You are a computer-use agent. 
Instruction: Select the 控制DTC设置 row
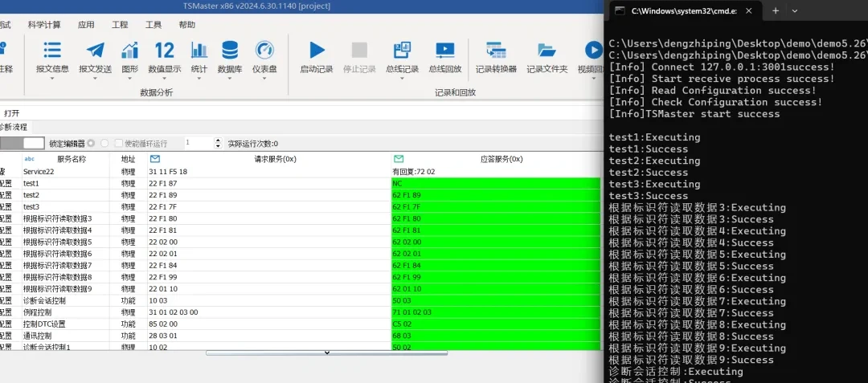tap(300, 324)
